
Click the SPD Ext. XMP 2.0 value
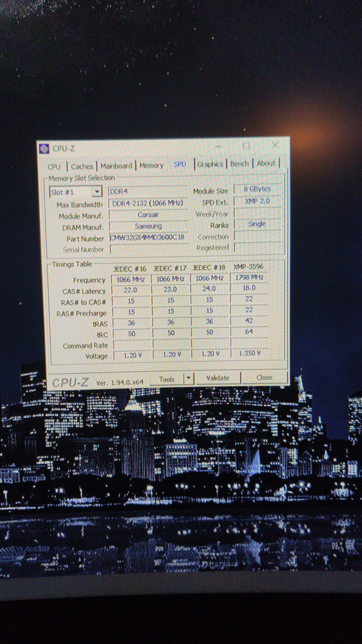click(x=257, y=201)
